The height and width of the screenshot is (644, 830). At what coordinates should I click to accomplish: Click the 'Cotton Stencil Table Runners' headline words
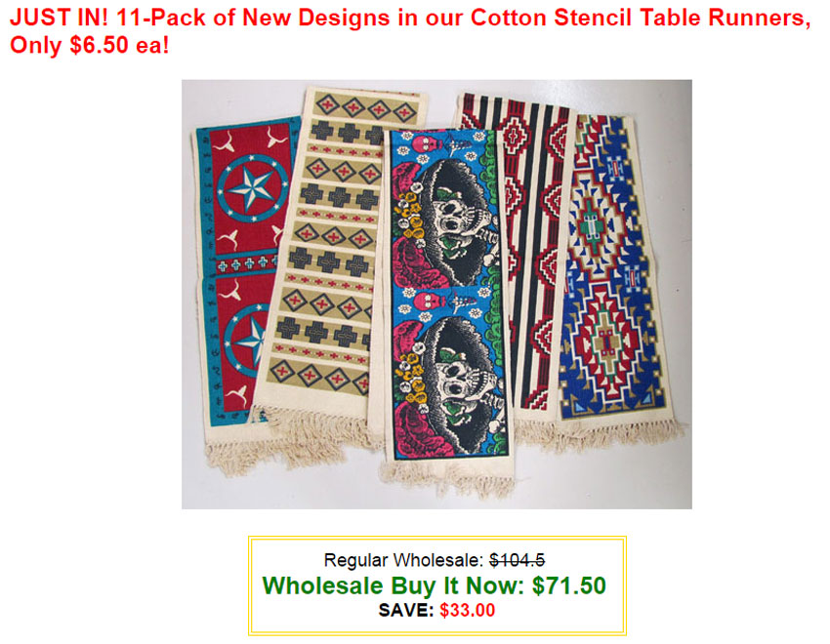tap(641, 18)
